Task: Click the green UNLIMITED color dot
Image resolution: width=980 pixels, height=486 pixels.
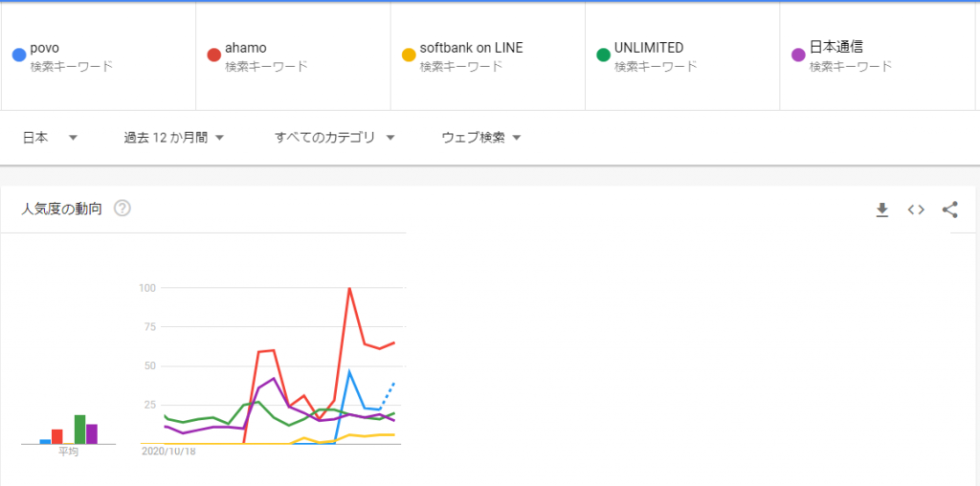Action: tap(603, 55)
